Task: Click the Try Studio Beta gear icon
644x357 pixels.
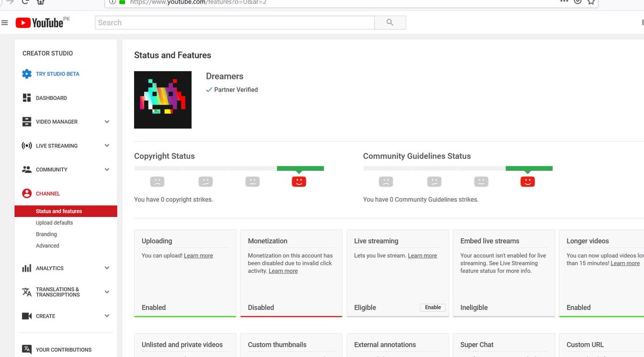Action: click(x=27, y=74)
